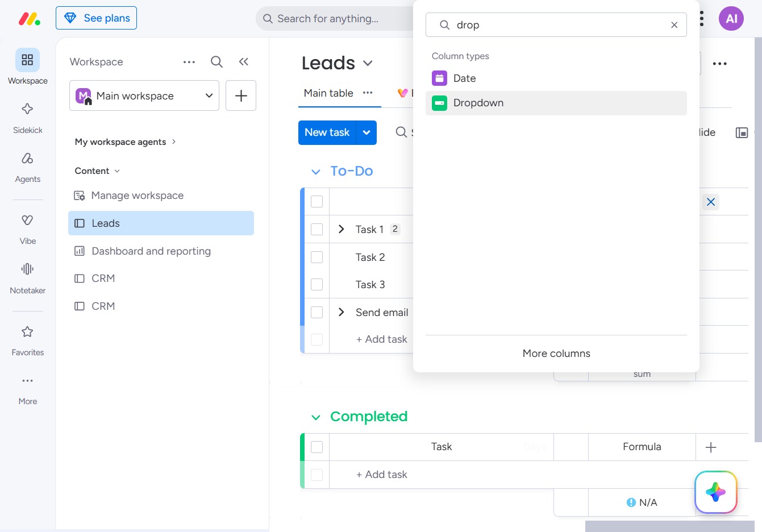This screenshot has height=532, width=762.
Task: Expand Task 1 subitems chevron
Action: pyautogui.click(x=341, y=229)
